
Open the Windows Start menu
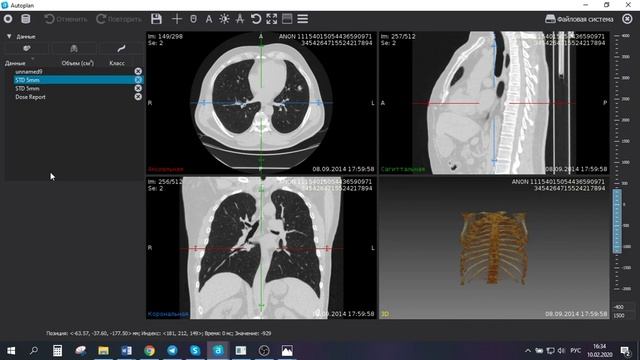coord(11,351)
